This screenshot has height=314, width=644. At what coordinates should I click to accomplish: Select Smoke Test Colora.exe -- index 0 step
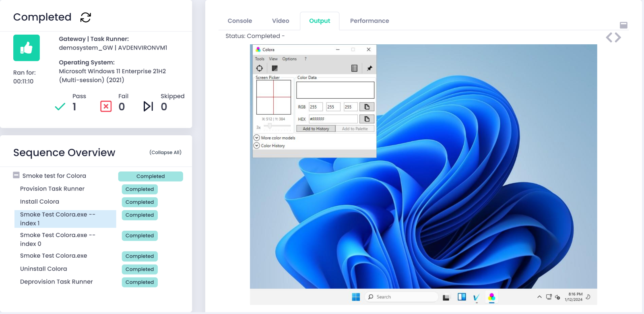[58, 239]
